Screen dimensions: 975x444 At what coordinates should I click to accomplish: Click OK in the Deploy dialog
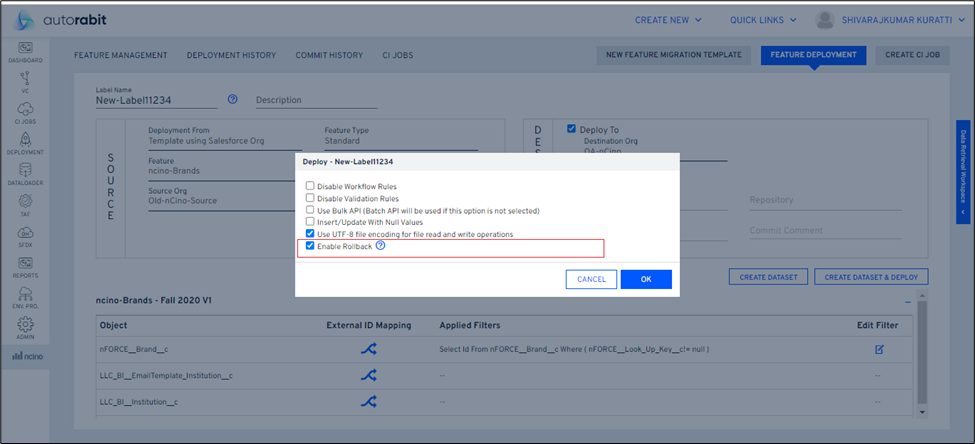[645, 279]
